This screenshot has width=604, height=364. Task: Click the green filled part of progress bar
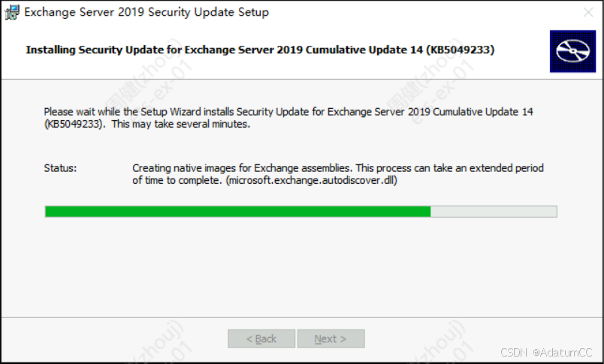[237, 212]
